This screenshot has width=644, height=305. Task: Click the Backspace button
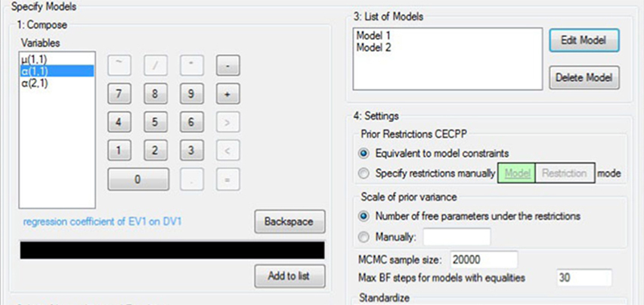click(x=289, y=222)
